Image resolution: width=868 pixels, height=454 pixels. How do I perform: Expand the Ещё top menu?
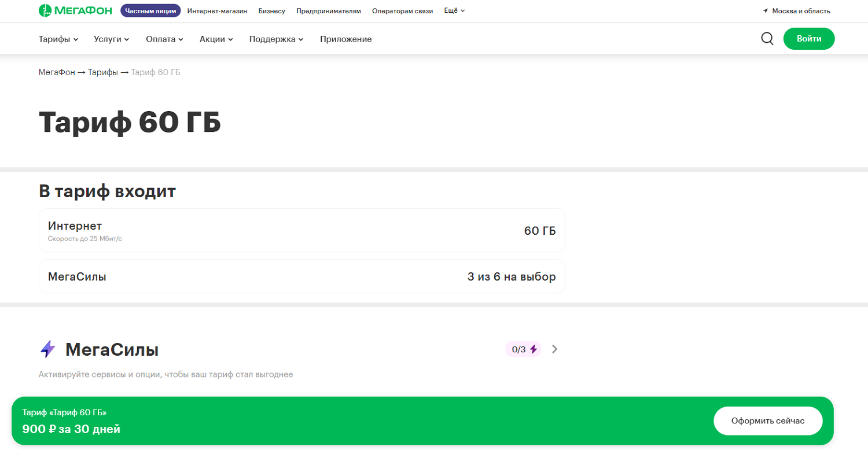454,10
